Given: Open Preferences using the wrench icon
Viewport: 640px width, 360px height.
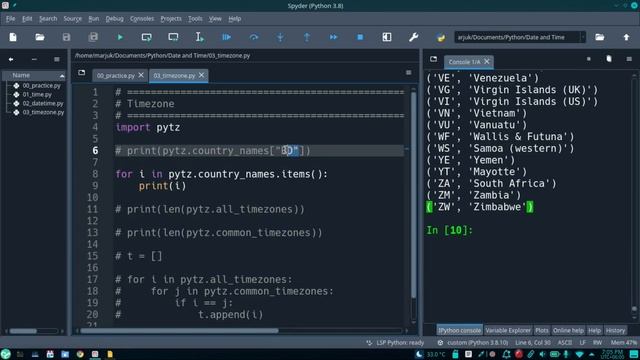Looking at the screenshot, I should coord(413,37).
